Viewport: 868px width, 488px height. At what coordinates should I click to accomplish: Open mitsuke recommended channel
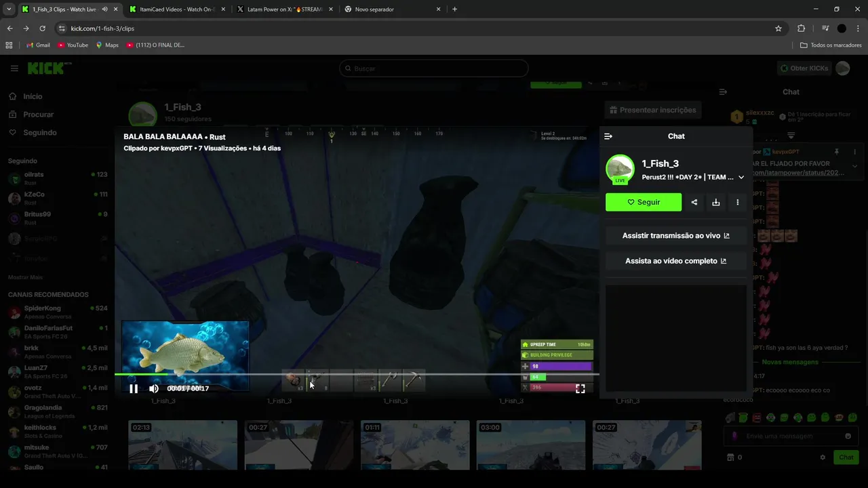pos(57,451)
